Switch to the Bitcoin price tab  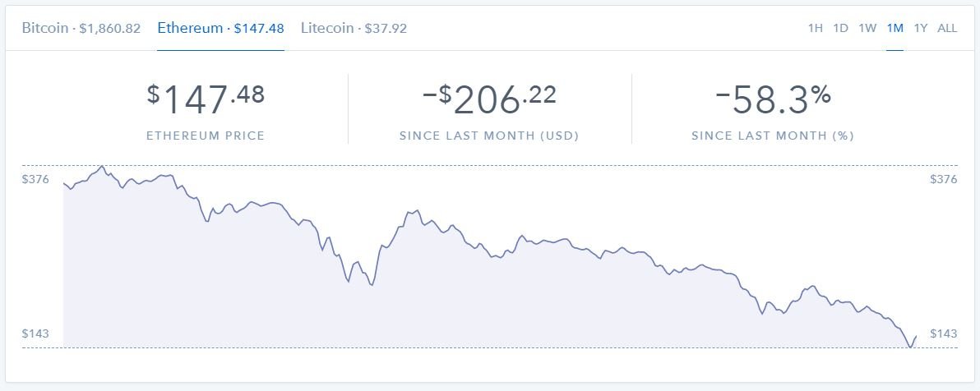point(81,28)
